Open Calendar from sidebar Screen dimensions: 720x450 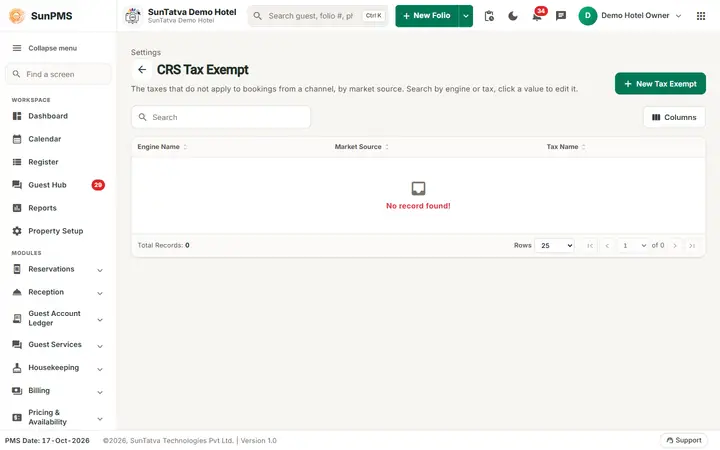[x=58, y=139]
